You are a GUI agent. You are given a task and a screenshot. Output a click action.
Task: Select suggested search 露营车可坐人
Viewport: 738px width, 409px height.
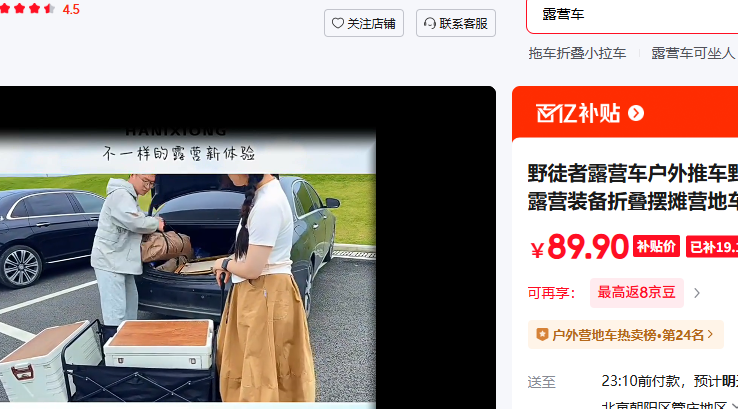(693, 53)
